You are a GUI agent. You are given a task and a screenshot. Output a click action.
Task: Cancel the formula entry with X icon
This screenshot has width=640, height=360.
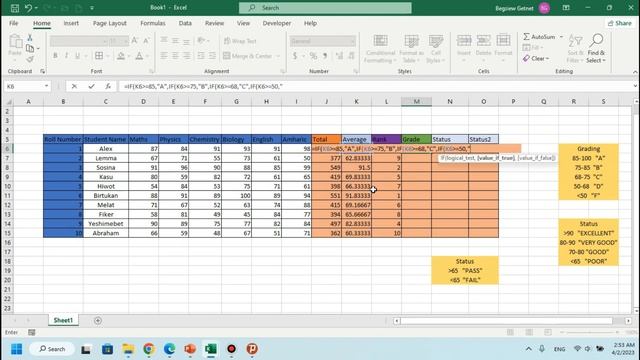pyautogui.click(x=74, y=86)
